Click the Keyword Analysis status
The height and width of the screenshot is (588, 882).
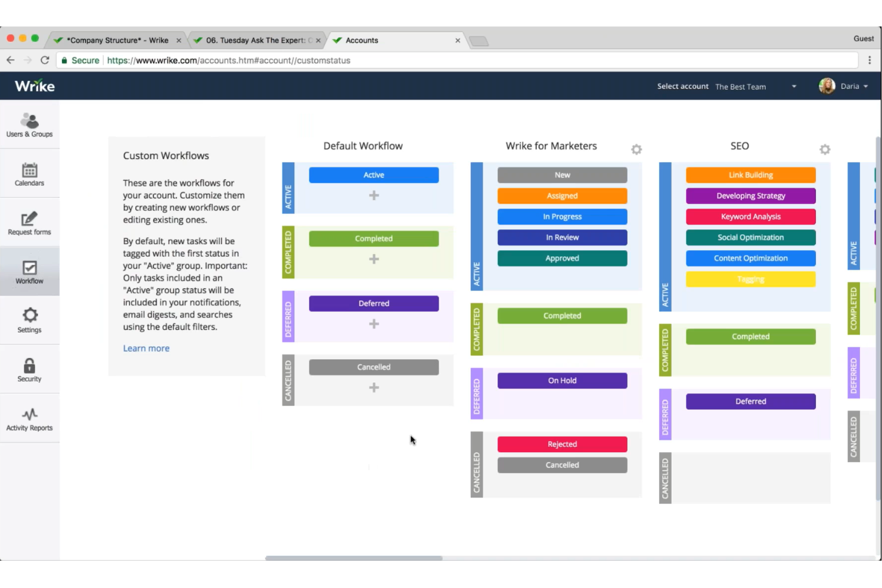pyautogui.click(x=751, y=217)
